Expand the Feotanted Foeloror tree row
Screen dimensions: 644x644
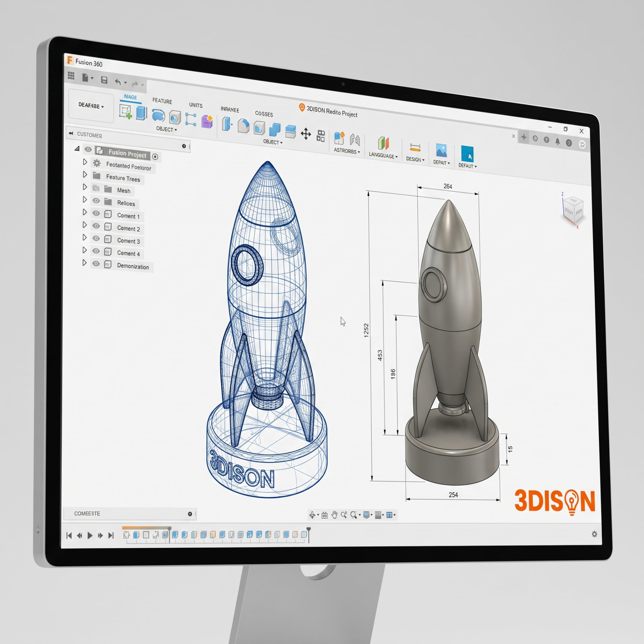(x=85, y=162)
